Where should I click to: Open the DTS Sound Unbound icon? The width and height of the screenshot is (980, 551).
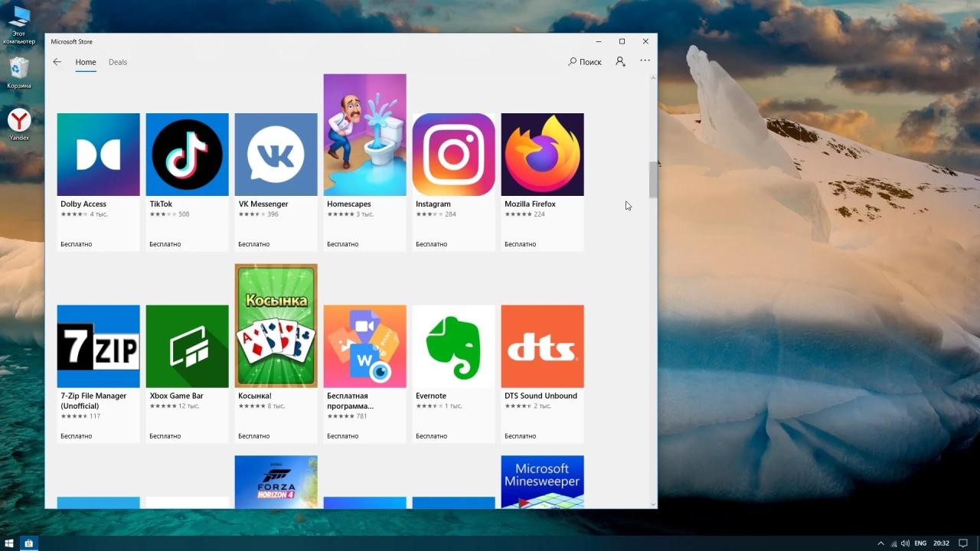pos(543,347)
